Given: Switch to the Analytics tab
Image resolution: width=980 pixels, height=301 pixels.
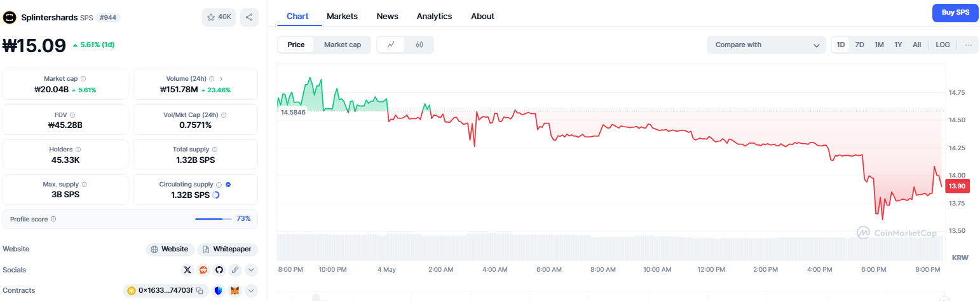Looking at the screenshot, I should click(x=434, y=16).
